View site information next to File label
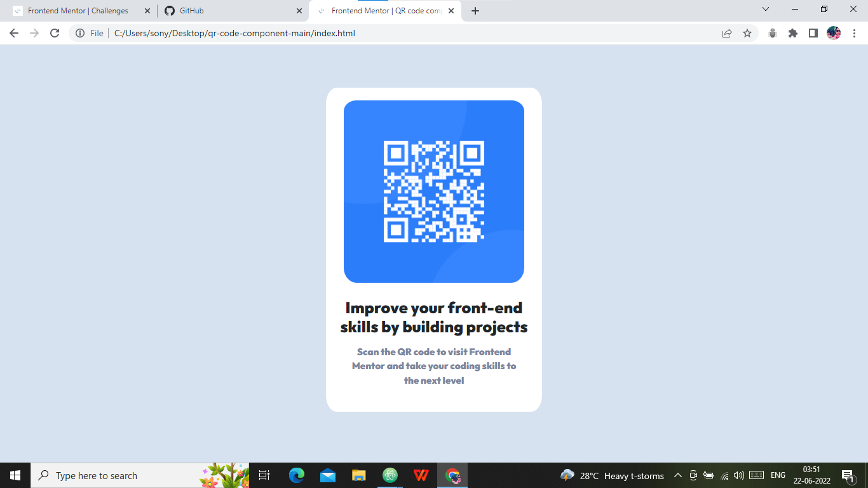 (x=80, y=33)
